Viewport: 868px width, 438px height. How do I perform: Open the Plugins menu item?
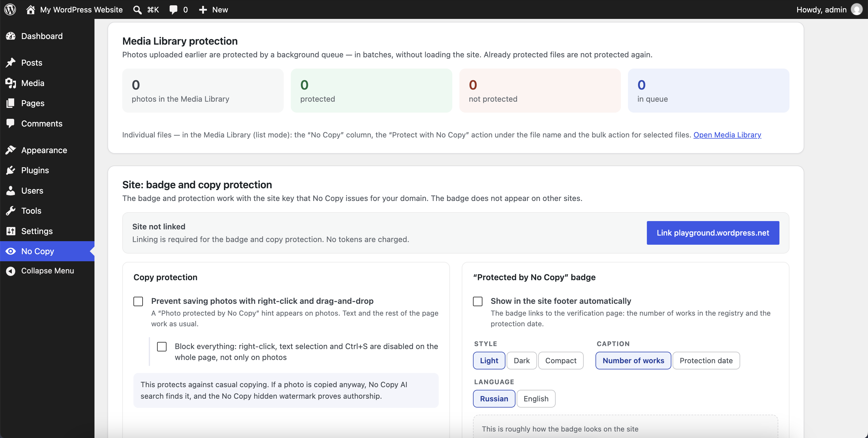(47, 170)
